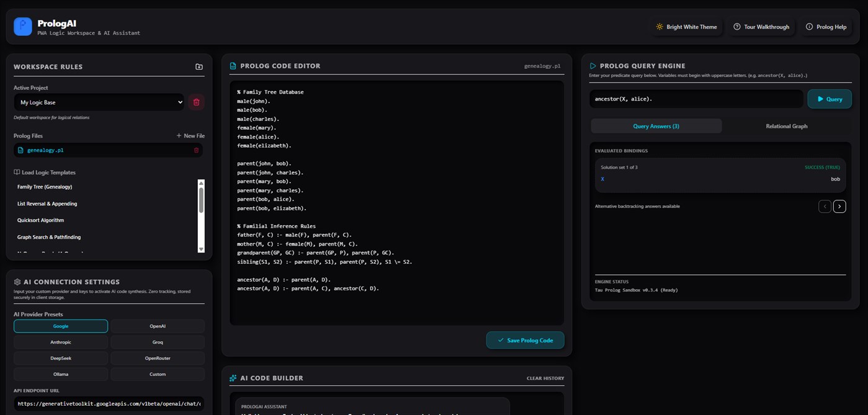Switch to Bright White Theme
868x415 pixels.
click(686, 27)
